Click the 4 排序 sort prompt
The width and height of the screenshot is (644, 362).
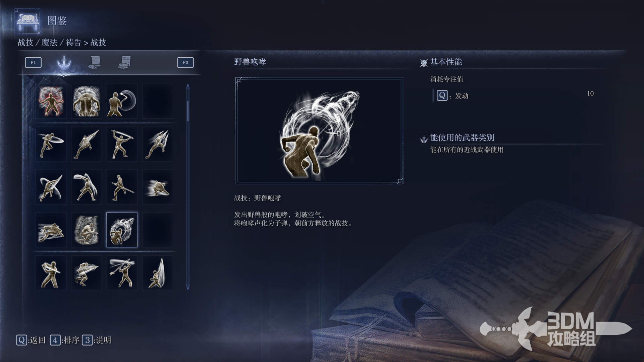tap(65, 340)
